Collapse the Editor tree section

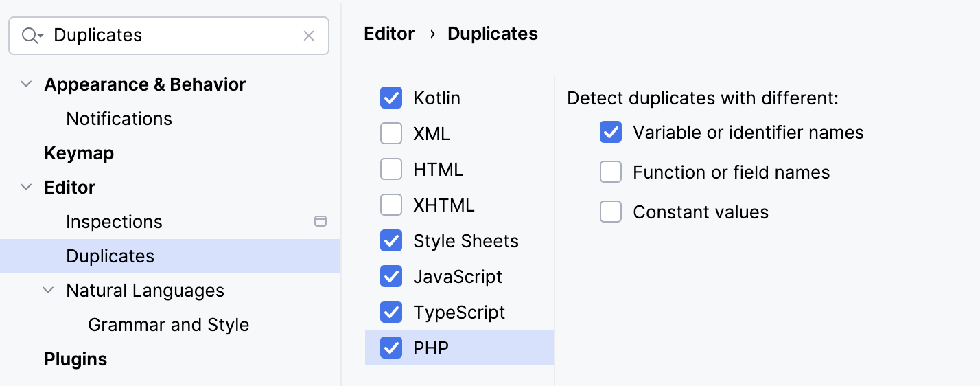coord(26,188)
